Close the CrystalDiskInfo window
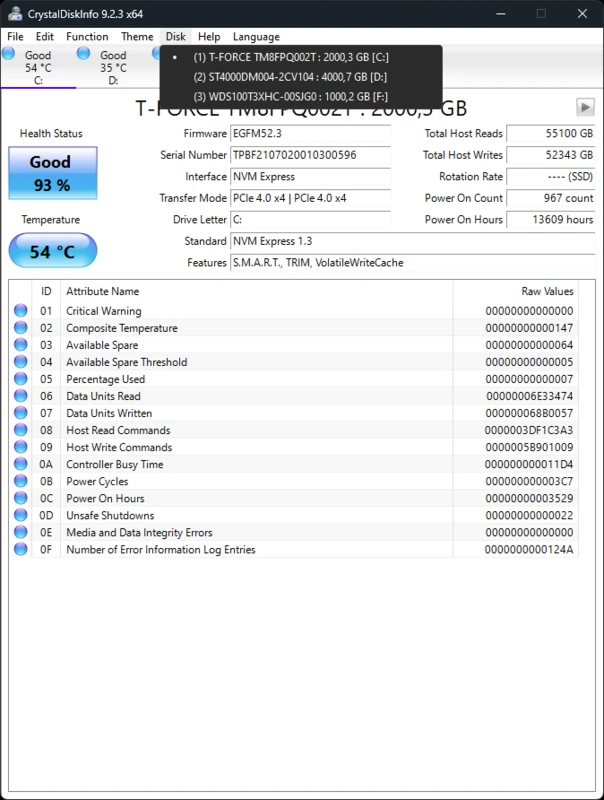The height and width of the screenshot is (800, 604). 582,14
